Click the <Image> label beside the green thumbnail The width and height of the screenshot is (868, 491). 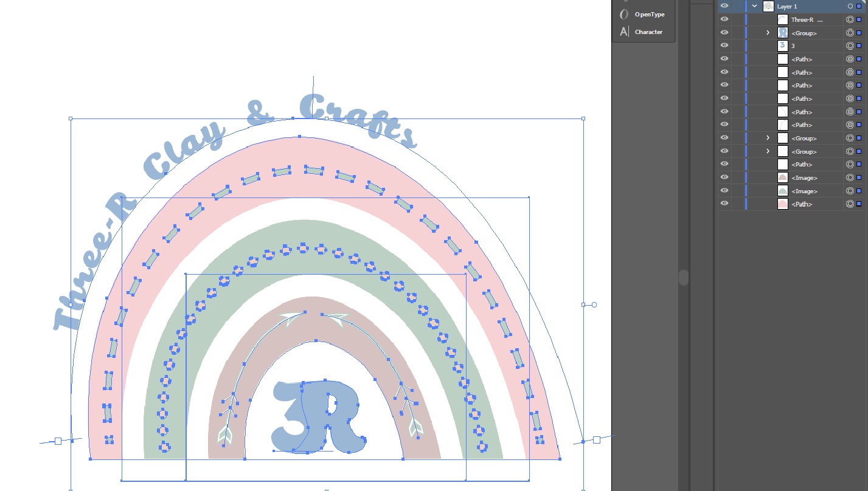(805, 191)
